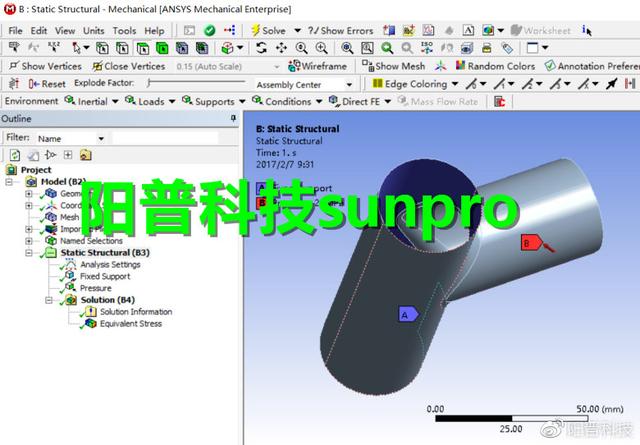Select Pressure in the tree
640x445 pixels.
(x=96, y=288)
